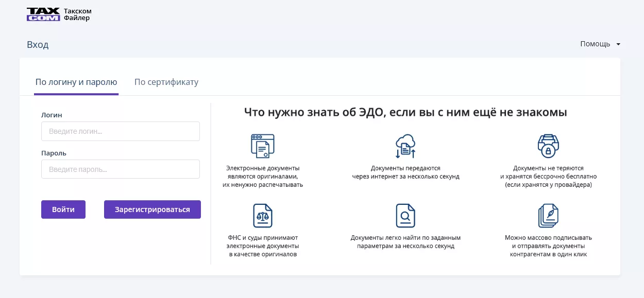Expand the Помощь dropdown menu
Viewport: 644px width, 298px height.
click(600, 44)
